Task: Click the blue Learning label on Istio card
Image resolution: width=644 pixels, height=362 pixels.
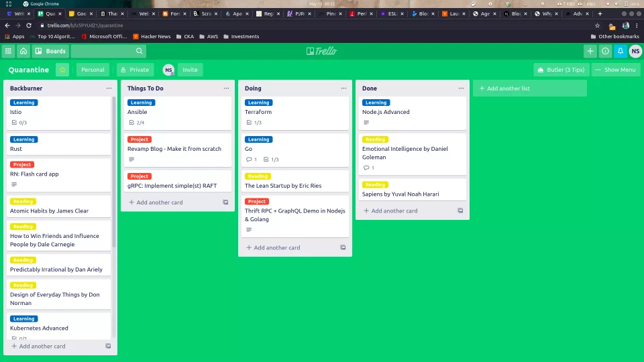Action: pyautogui.click(x=24, y=103)
